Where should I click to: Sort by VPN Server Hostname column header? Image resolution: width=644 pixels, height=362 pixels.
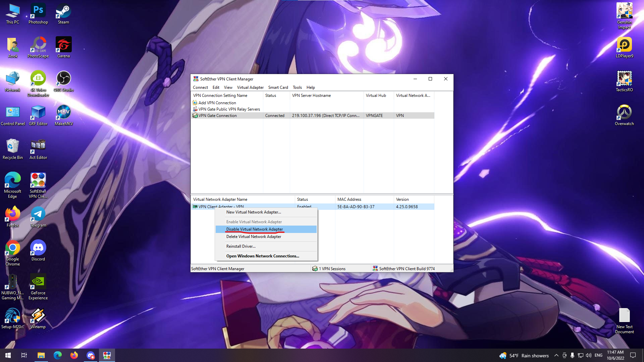point(327,96)
